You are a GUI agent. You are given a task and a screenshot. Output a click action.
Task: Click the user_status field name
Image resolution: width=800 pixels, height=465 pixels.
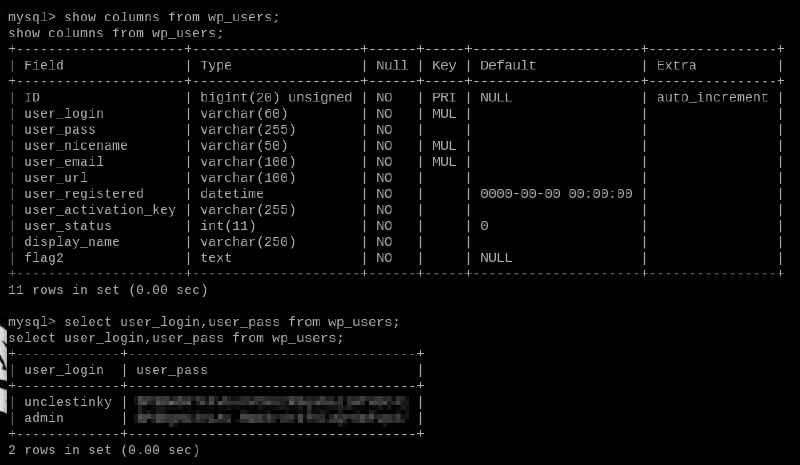[68, 226]
